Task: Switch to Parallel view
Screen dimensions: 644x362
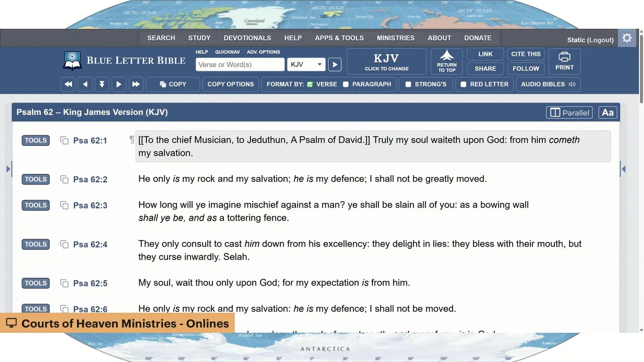Action: (570, 113)
